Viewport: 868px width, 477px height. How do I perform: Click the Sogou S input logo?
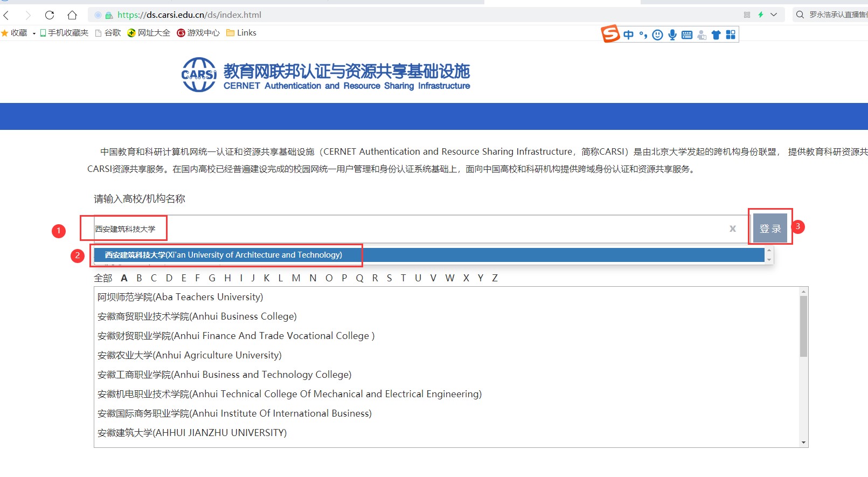click(x=610, y=34)
